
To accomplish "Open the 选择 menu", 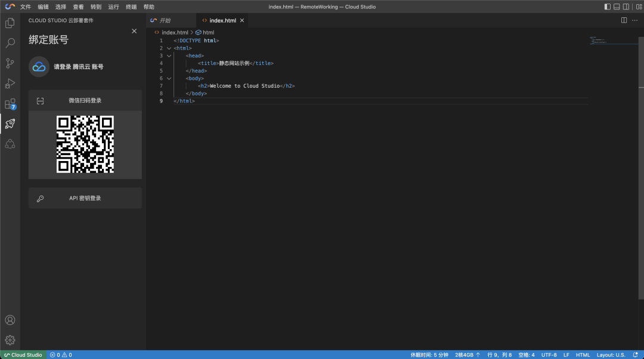I will (61, 7).
